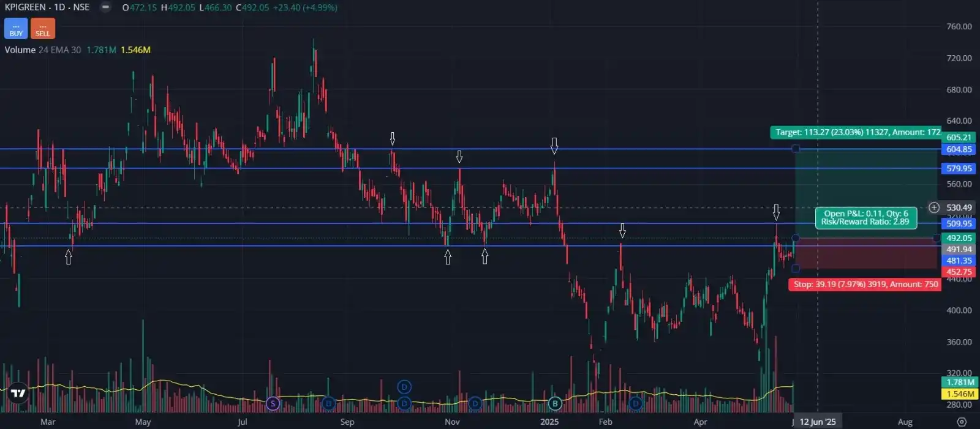
Task: Click the 2025 label on time axis
Action: 549,422
